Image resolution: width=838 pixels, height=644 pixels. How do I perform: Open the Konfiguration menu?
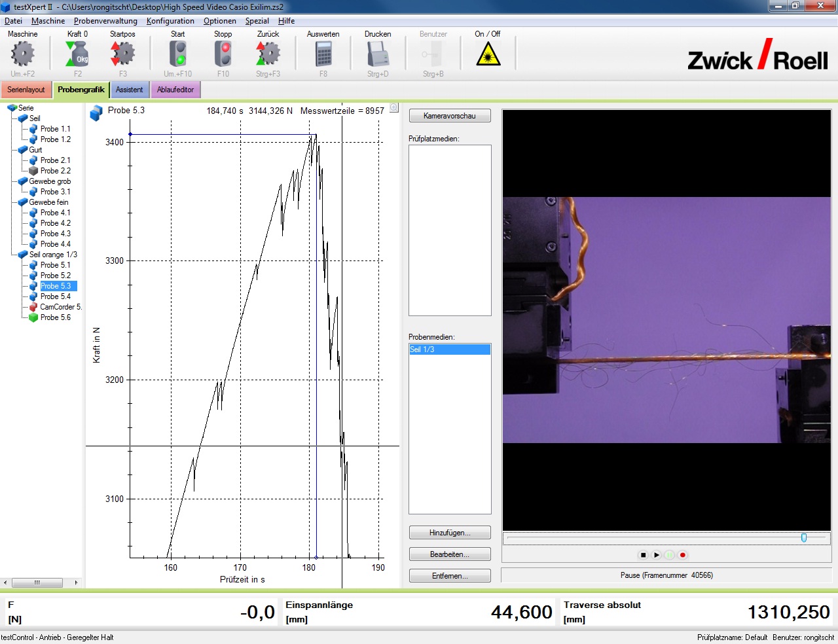tap(170, 20)
